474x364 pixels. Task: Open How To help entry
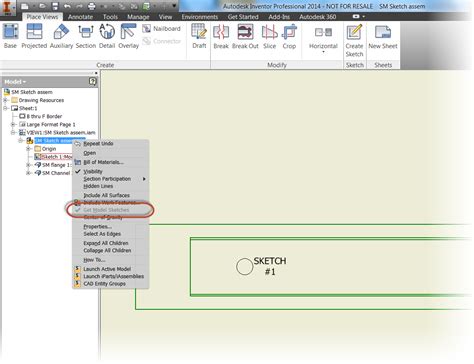(94, 260)
